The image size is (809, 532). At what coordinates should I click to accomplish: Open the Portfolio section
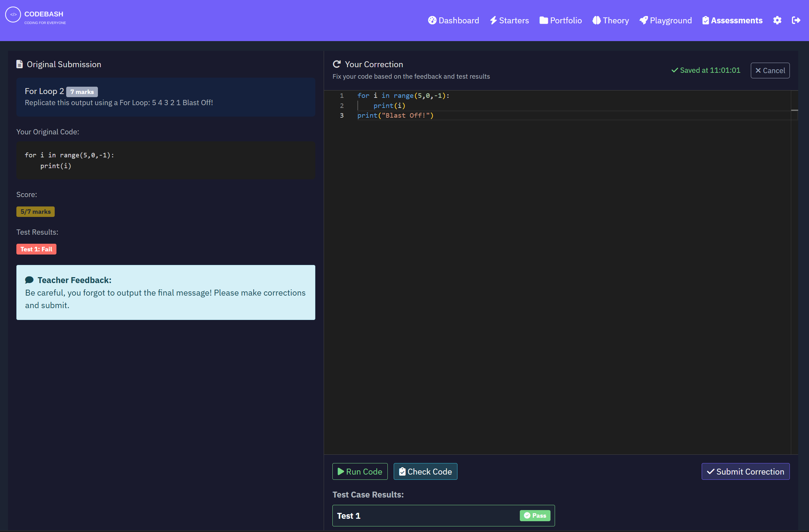pos(560,21)
